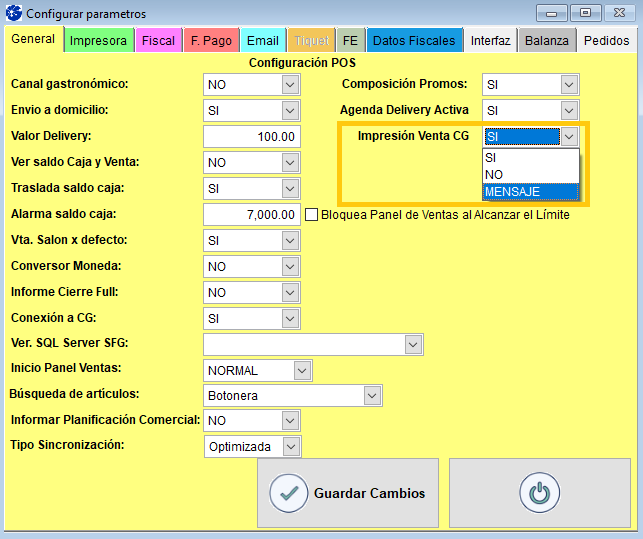Switch to the Balanza tab
The height and width of the screenshot is (539, 643).
click(548, 41)
